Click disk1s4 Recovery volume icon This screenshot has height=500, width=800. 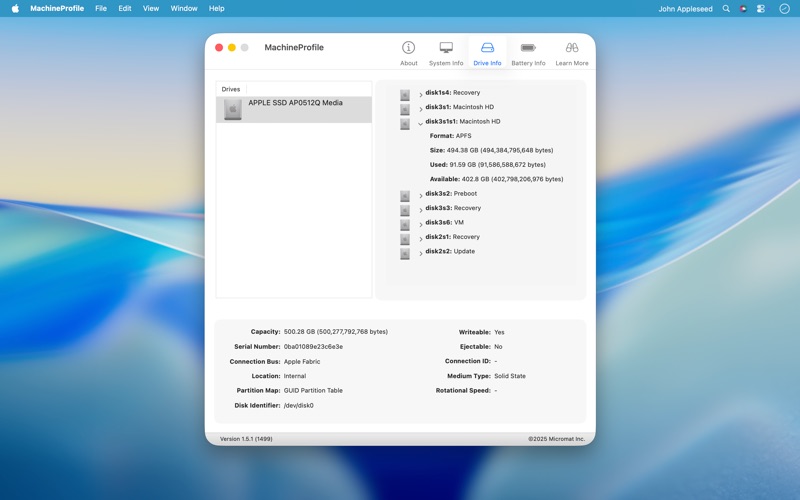pyautogui.click(x=405, y=95)
